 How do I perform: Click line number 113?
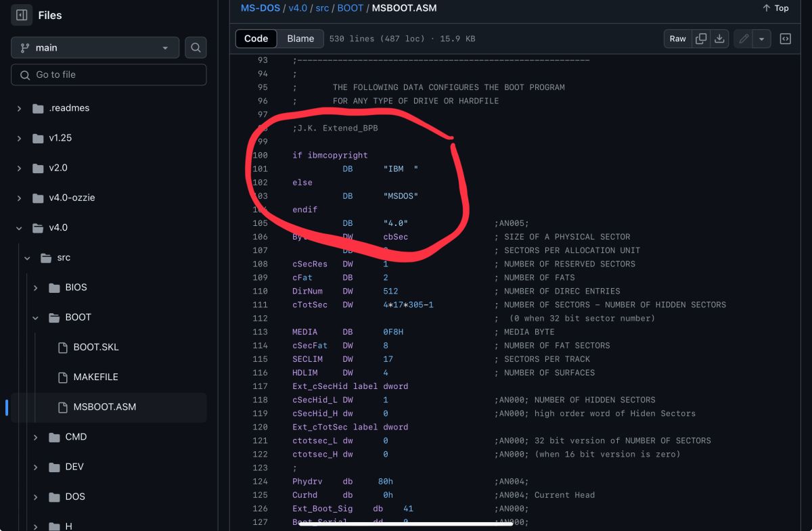[260, 332]
